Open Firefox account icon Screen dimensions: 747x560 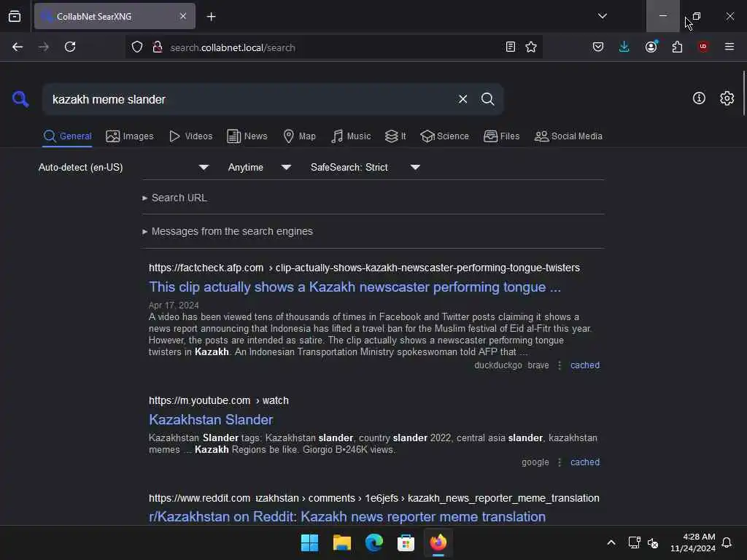pyautogui.click(x=651, y=47)
